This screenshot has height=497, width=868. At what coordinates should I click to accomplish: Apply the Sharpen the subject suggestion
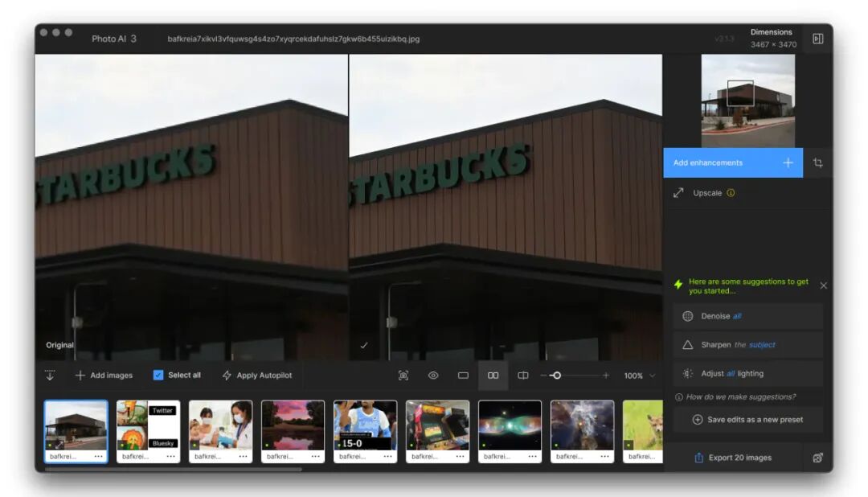pos(748,345)
